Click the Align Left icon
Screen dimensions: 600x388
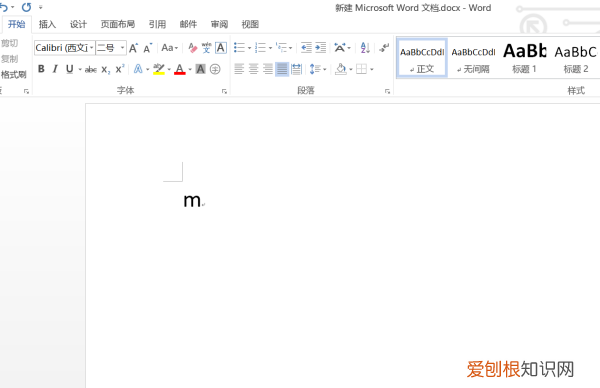(239, 69)
